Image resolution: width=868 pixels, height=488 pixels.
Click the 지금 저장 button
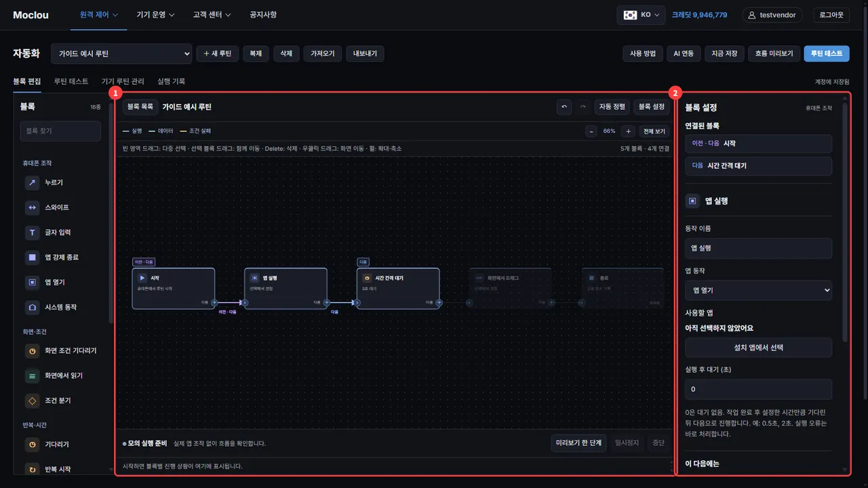724,54
